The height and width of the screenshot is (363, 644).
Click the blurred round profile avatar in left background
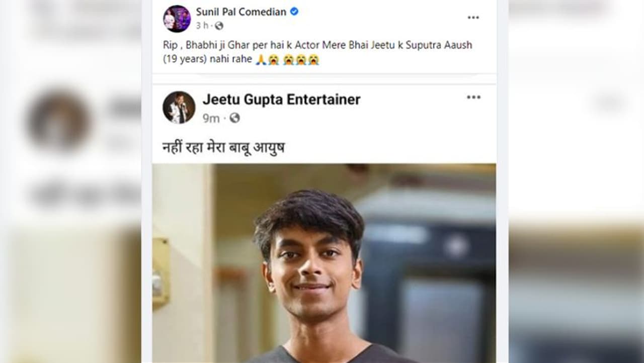[x=58, y=120]
